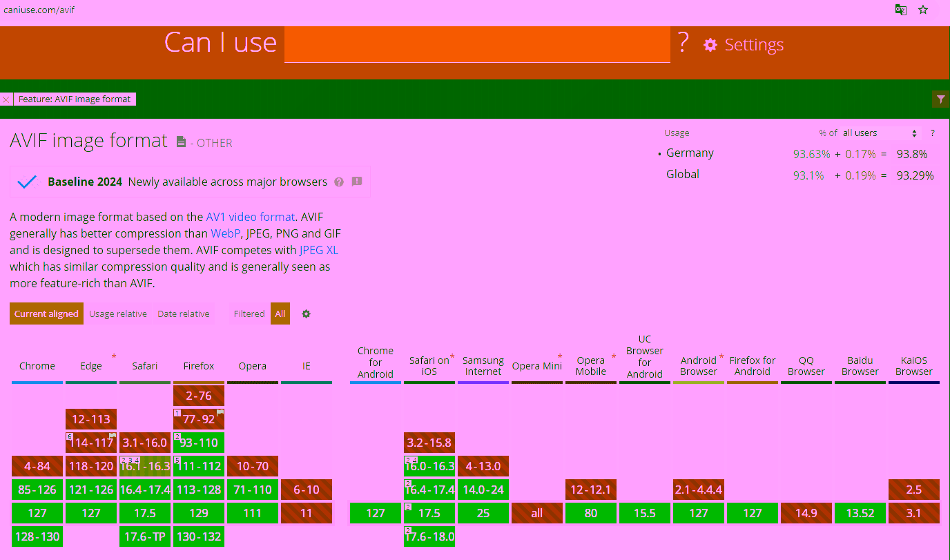Open the feedback icon next to Baseline 2024
The image size is (950, 560).
point(357,182)
